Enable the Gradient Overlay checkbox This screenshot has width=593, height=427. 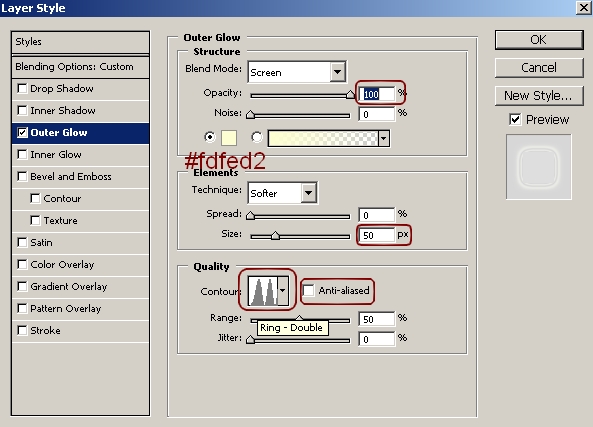tap(22, 286)
